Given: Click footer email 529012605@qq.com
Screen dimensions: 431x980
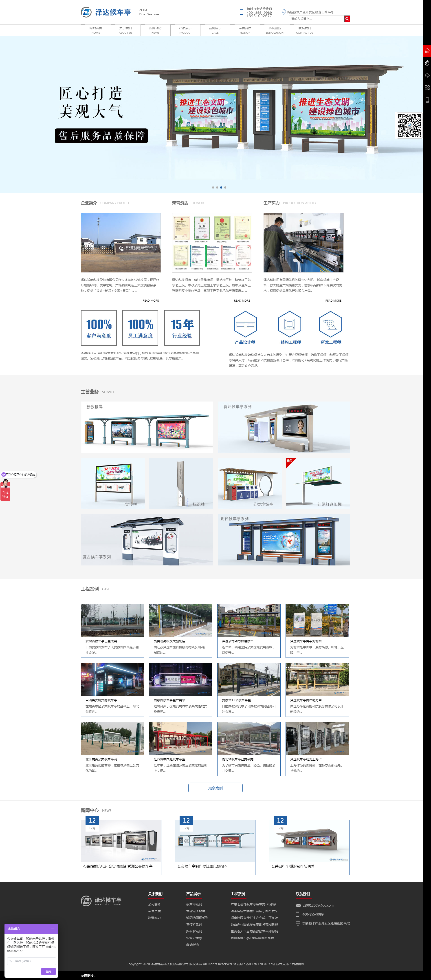Looking at the screenshot, I should pos(318,905).
